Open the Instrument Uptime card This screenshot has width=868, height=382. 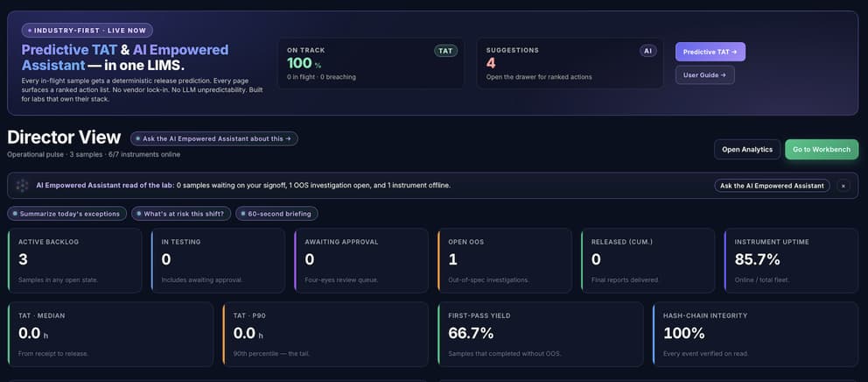[x=791, y=260]
